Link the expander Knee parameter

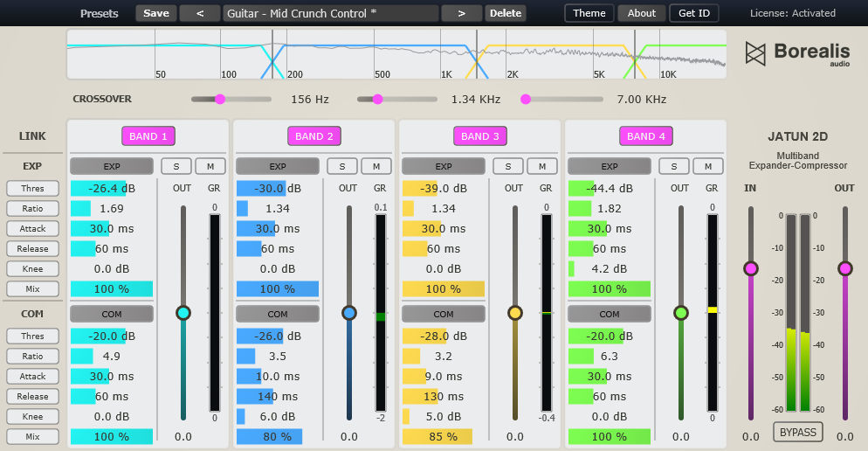tap(32, 268)
